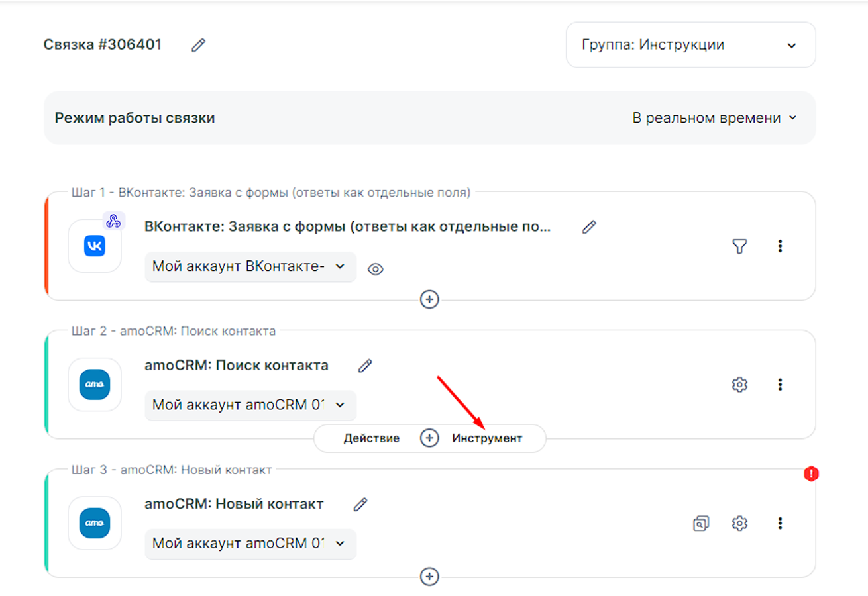Expand the Группа: Инструкции dropdown
This screenshot has width=868, height=596.
point(690,45)
